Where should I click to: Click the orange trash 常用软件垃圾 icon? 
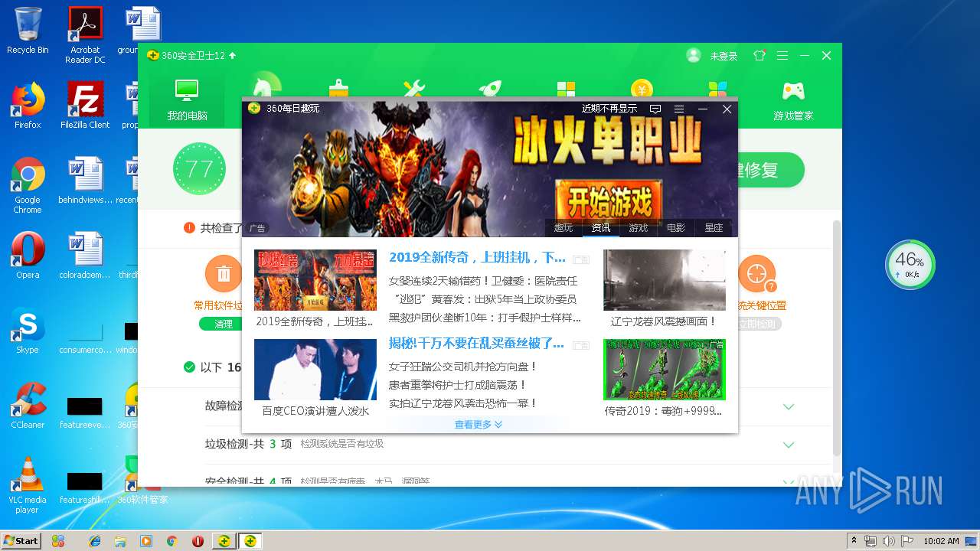click(x=224, y=274)
